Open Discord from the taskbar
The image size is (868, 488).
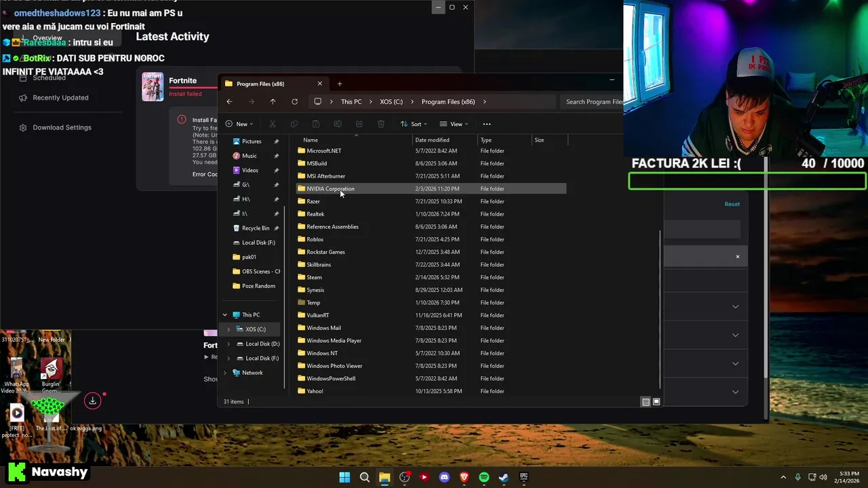click(x=444, y=477)
